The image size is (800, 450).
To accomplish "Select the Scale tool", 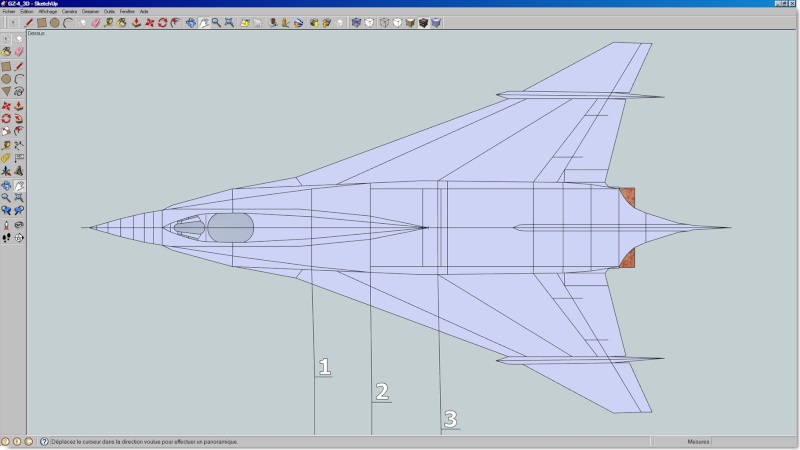I will 6,131.
